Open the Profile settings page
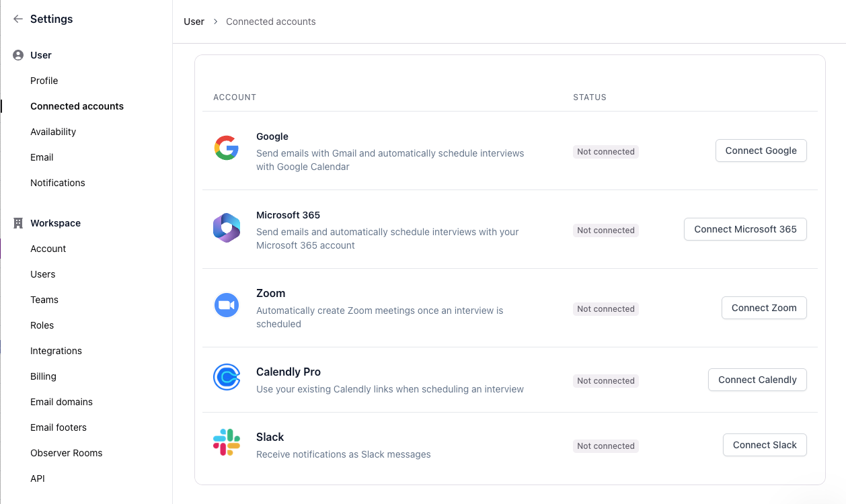The width and height of the screenshot is (846, 504). click(x=44, y=81)
